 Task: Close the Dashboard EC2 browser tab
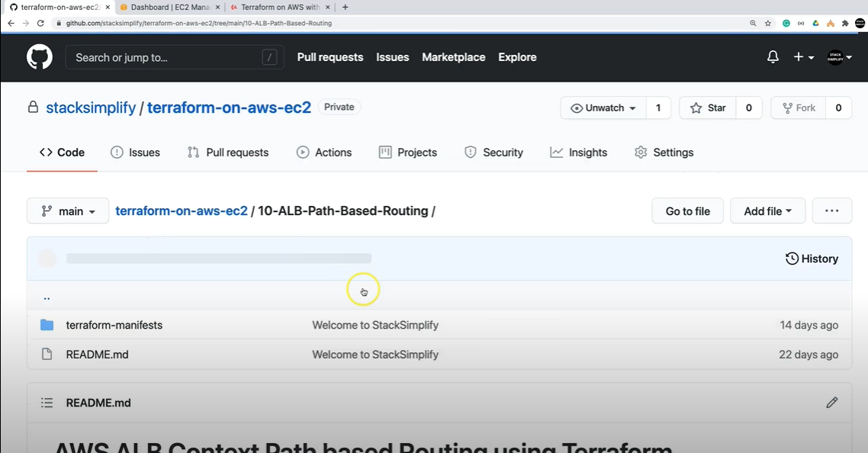pyautogui.click(x=217, y=7)
